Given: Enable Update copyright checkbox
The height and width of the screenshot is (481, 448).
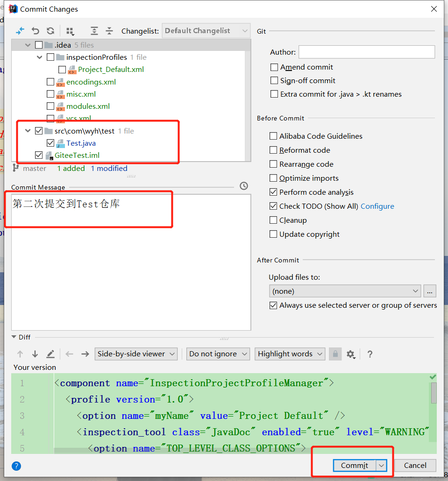Looking at the screenshot, I should pyautogui.click(x=273, y=234).
